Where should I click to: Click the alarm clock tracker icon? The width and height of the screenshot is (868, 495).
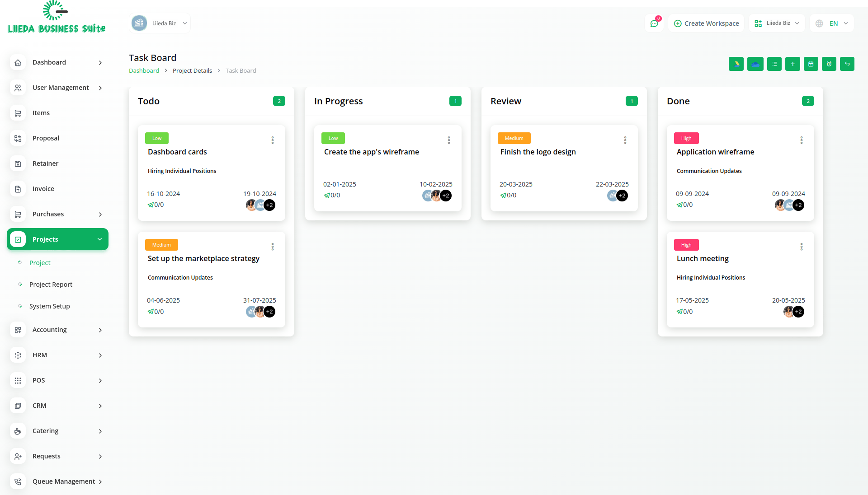829,64
